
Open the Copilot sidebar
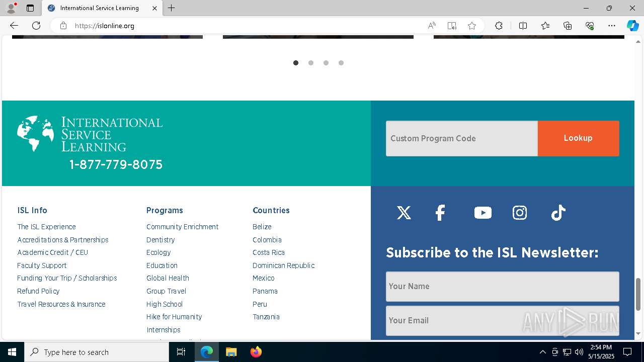(632, 26)
